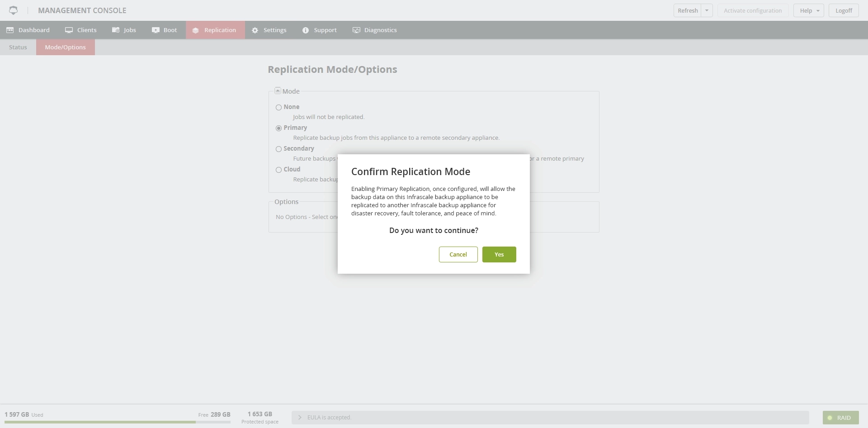
Task: Click the Dashboard tab icon
Action: [10, 30]
